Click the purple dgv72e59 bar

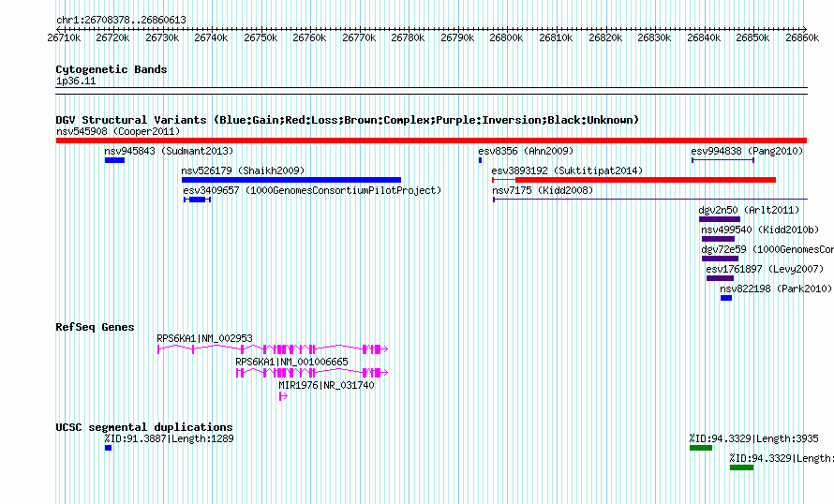click(720, 259)
